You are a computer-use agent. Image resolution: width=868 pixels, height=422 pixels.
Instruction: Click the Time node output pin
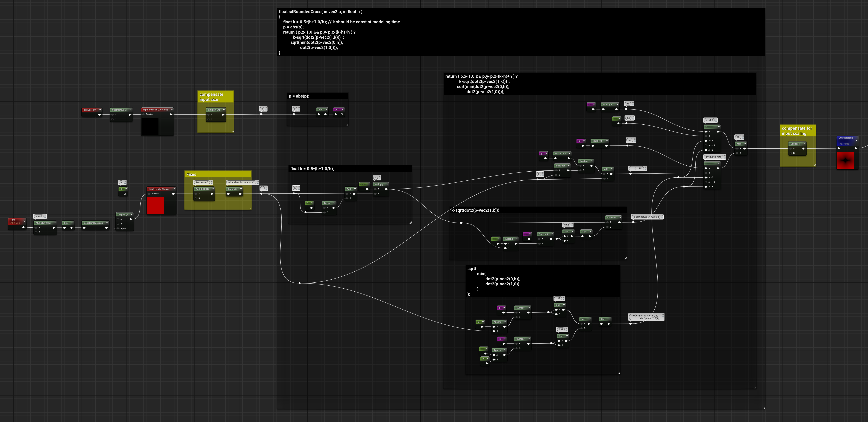coord(23,227)
